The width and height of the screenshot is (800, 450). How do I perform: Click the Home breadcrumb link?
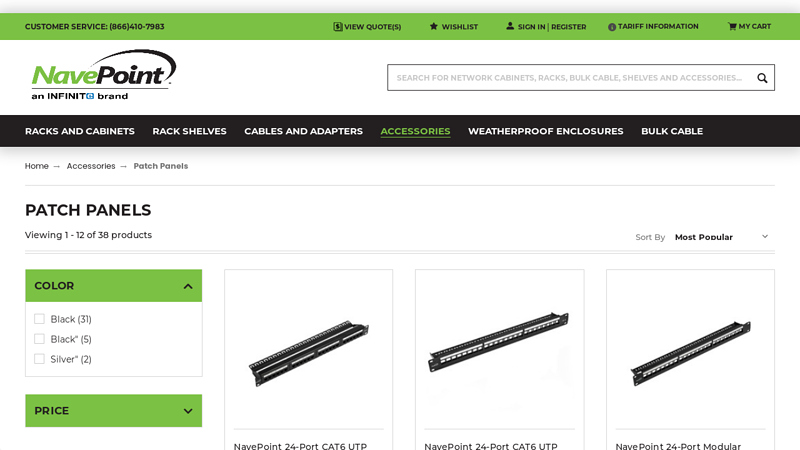coord(37,166)
